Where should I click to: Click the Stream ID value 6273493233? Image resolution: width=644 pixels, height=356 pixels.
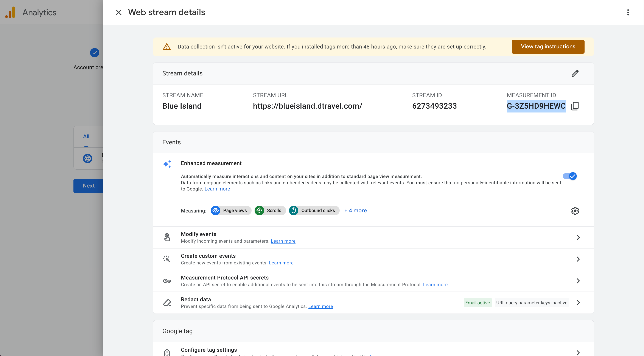coord(434,106)
